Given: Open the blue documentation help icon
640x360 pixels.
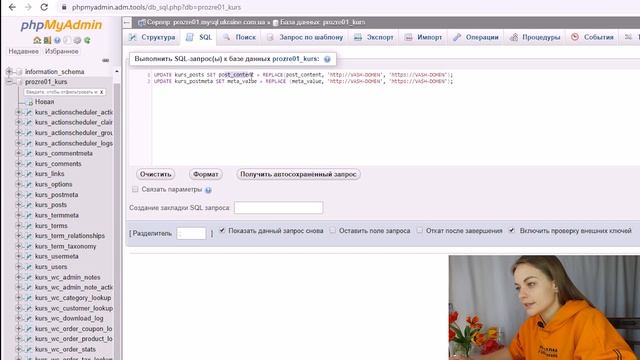Looking at the screenshot, I should [x=57, y=40].
